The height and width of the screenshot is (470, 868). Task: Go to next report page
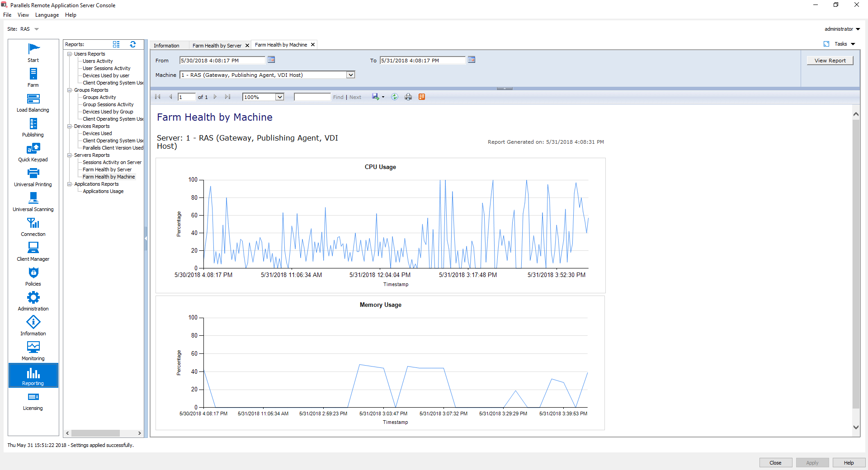coord(215,97)
